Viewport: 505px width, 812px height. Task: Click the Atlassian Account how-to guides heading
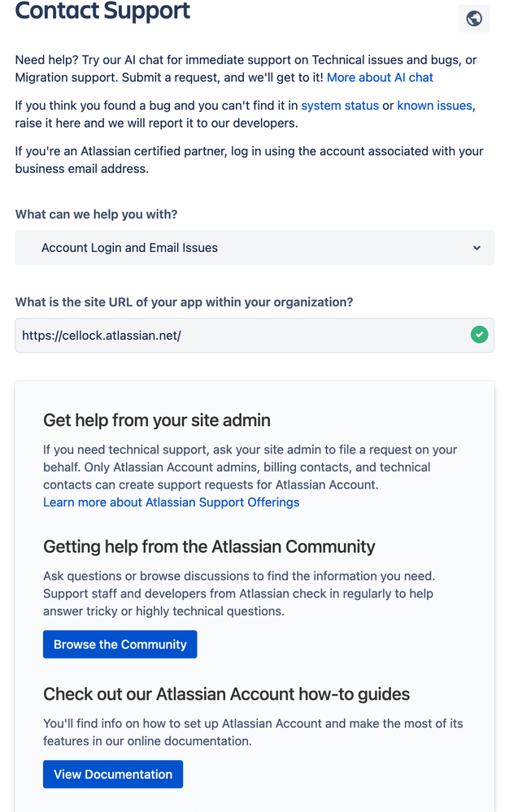pos(226,694)
